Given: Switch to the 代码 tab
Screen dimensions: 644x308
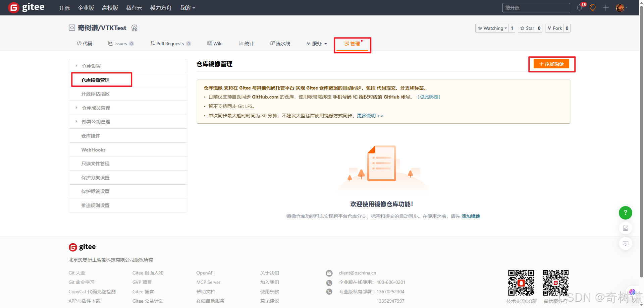Looking at the screenshot, I should 85,44.
